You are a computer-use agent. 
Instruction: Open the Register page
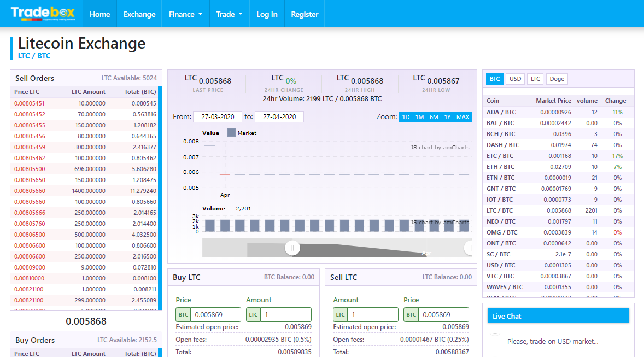[x=305, y=14]
